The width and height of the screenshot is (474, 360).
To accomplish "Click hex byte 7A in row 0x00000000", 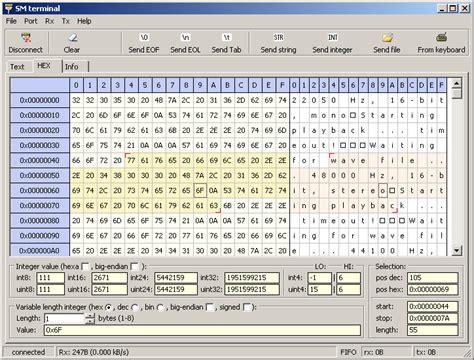I will pos(172,100).
